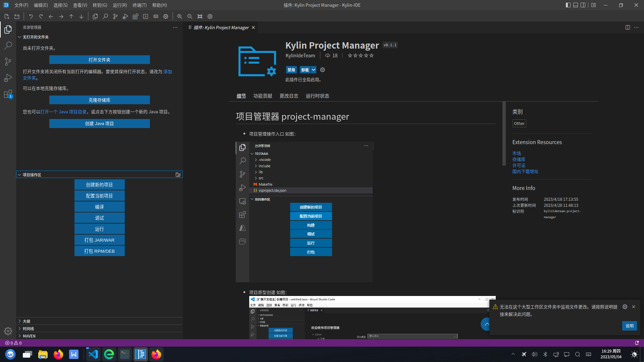Click customize layout icon in title bar
Screen dimensions: 644x362
click(594, 5)
